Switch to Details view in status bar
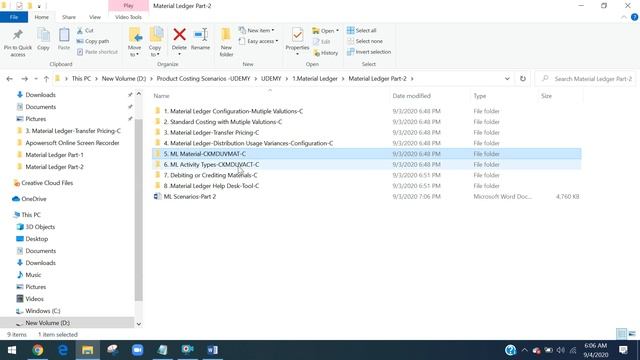Image resolution: width=640 pixels, height=360 pixels. pos(621,334)
